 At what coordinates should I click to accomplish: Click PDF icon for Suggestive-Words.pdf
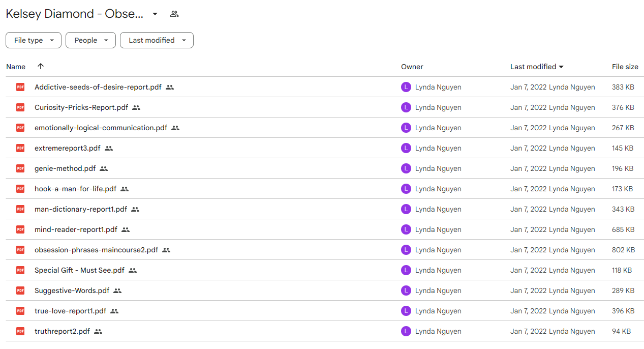(20, 290)
